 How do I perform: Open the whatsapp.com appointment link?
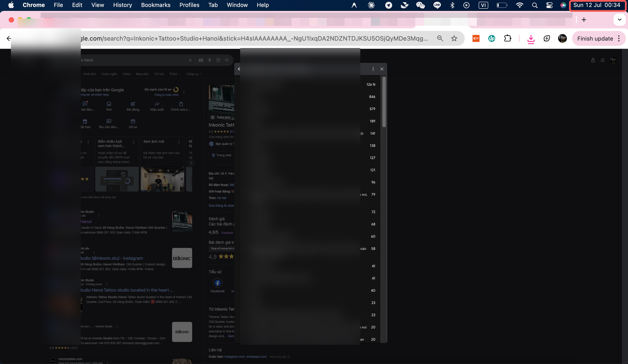tap(256, 357)
